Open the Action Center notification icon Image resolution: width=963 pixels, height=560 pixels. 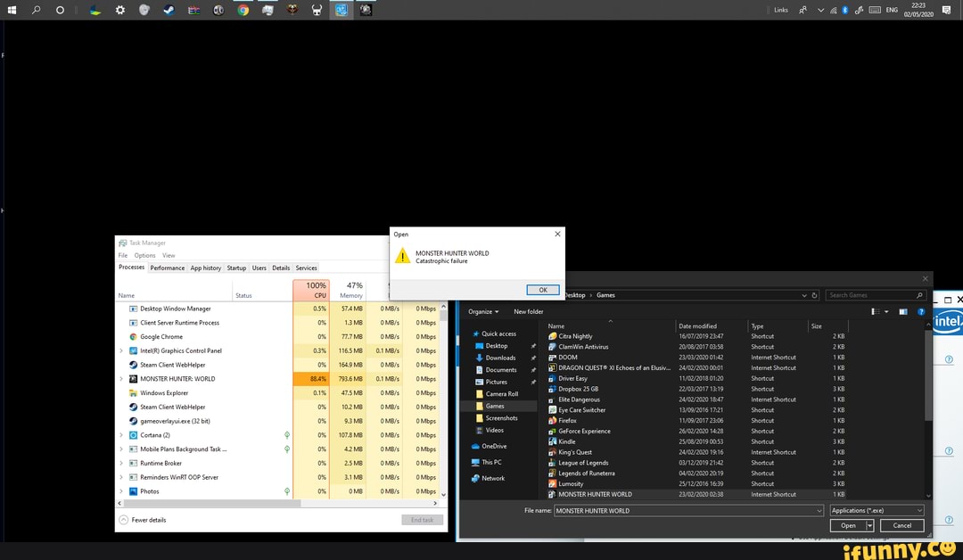[946, 10]
